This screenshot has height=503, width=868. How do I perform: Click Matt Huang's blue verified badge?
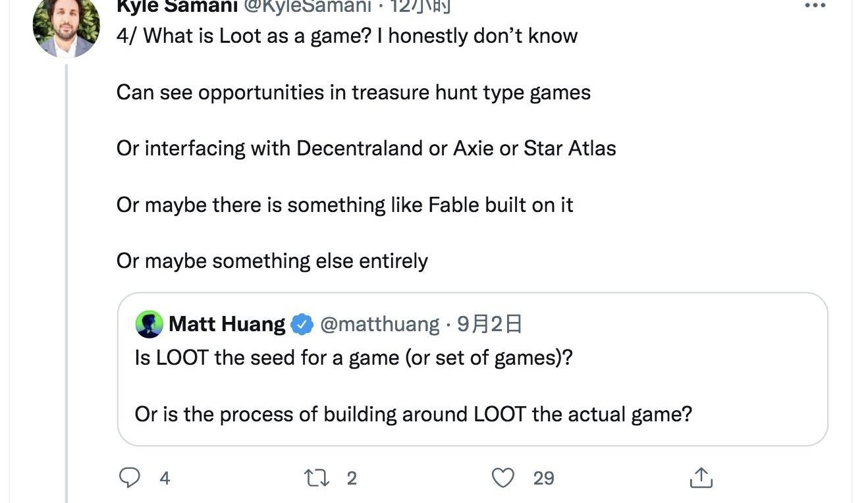coord(302,324)
